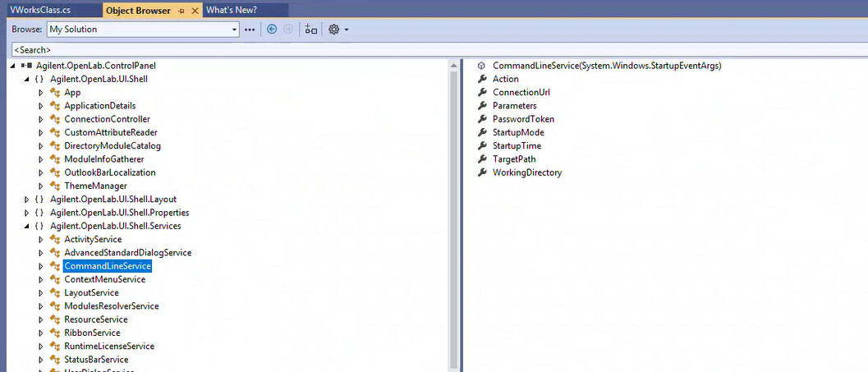Expand the App class node
This screenshot has height=372, width=868.
40,93
